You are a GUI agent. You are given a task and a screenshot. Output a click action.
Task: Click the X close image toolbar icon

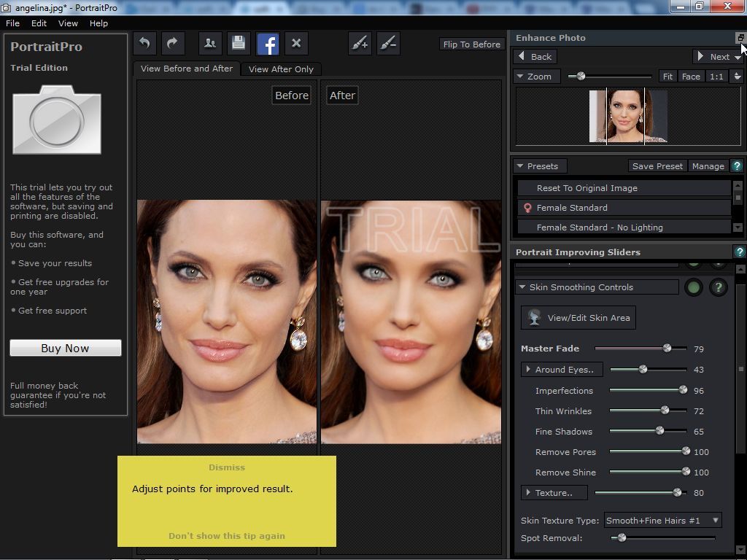click(x=296, y=44)
